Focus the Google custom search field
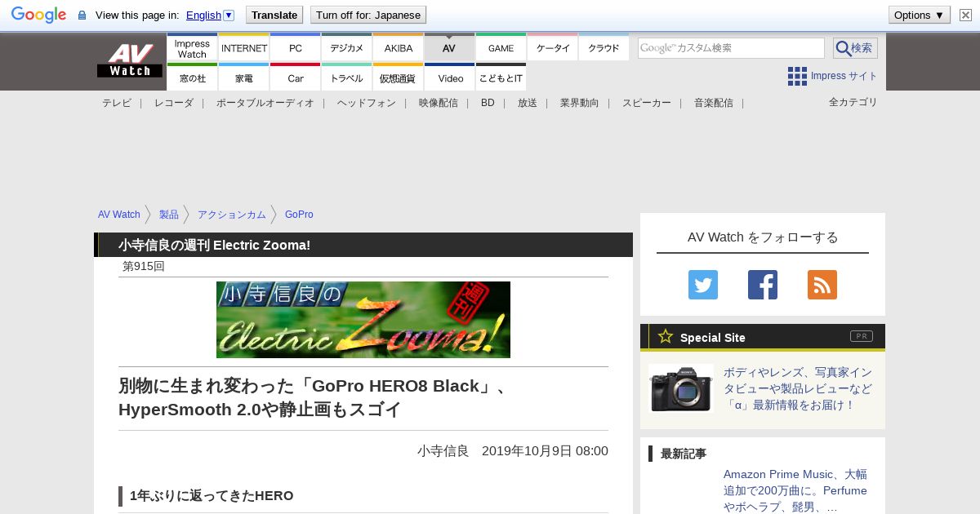This screenshot has height=514, width=980. click(731, 48)
